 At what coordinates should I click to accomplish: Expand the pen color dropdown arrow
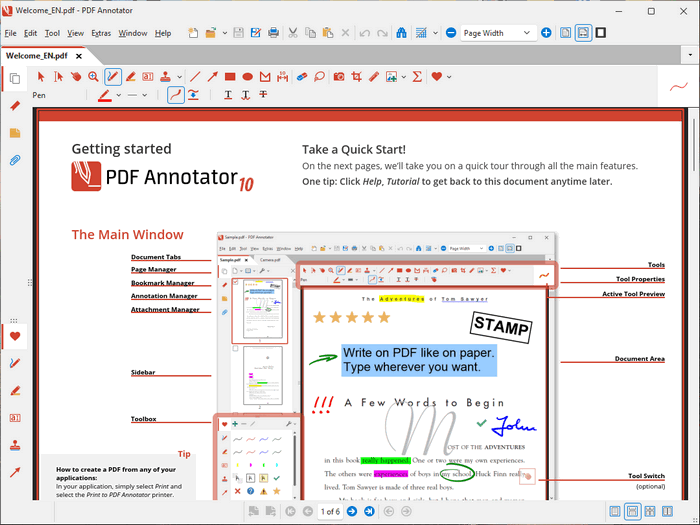click(118, 95)
